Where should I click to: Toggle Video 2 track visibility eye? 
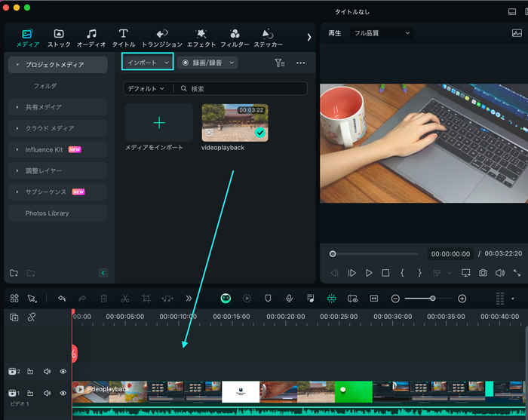click(x=63, y=372)
